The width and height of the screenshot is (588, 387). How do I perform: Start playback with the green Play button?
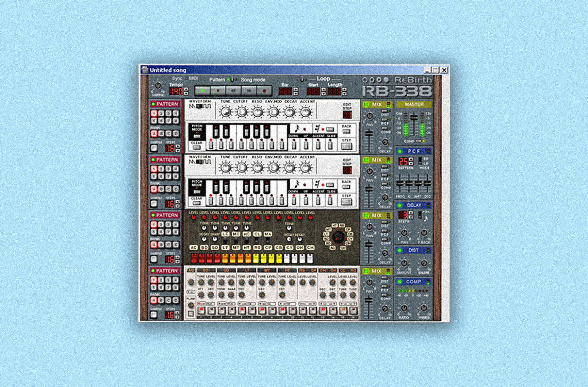203,91
